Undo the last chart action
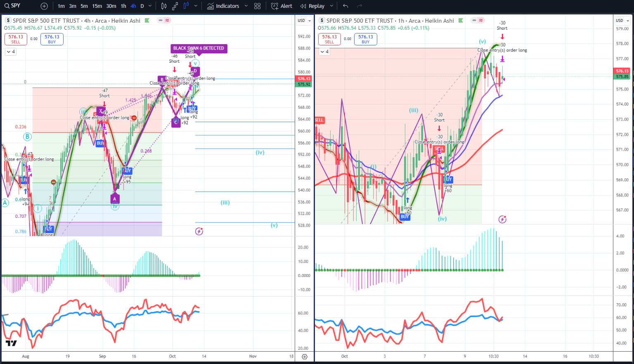The height and width of the screenshot is (364, 634). point(345,6)
